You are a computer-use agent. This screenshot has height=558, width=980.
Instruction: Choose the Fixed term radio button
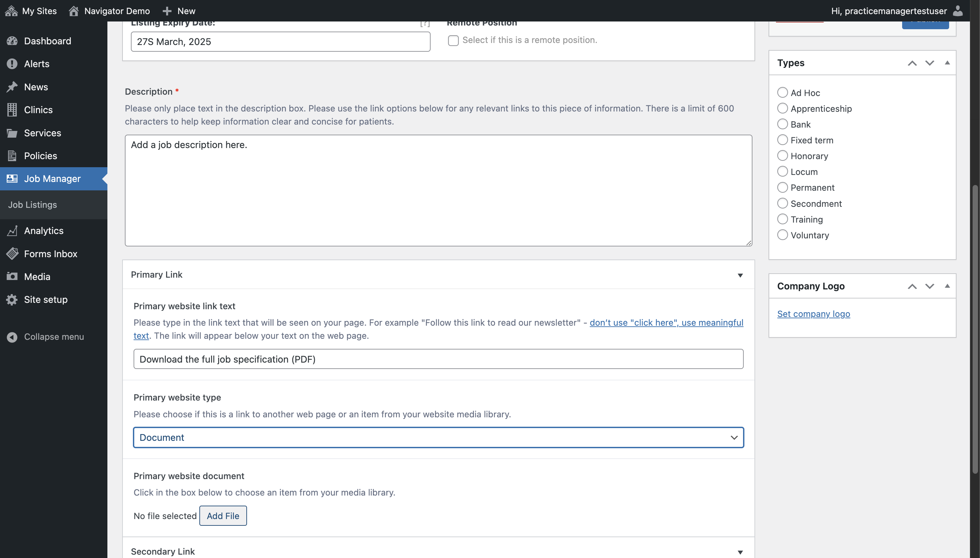[783, 140]
